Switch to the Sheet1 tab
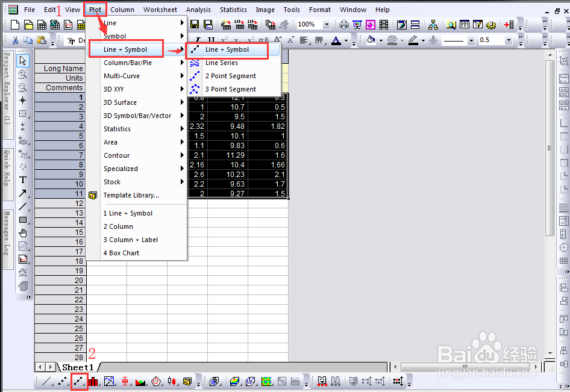This screenshot has height=392, width=570. 78,367
